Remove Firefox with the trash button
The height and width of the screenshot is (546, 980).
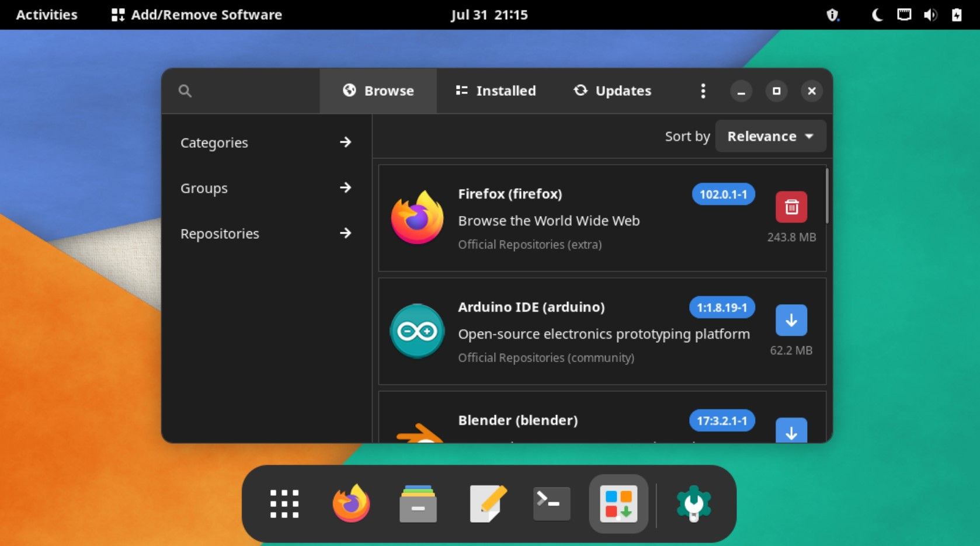click(x=791, y=207)
